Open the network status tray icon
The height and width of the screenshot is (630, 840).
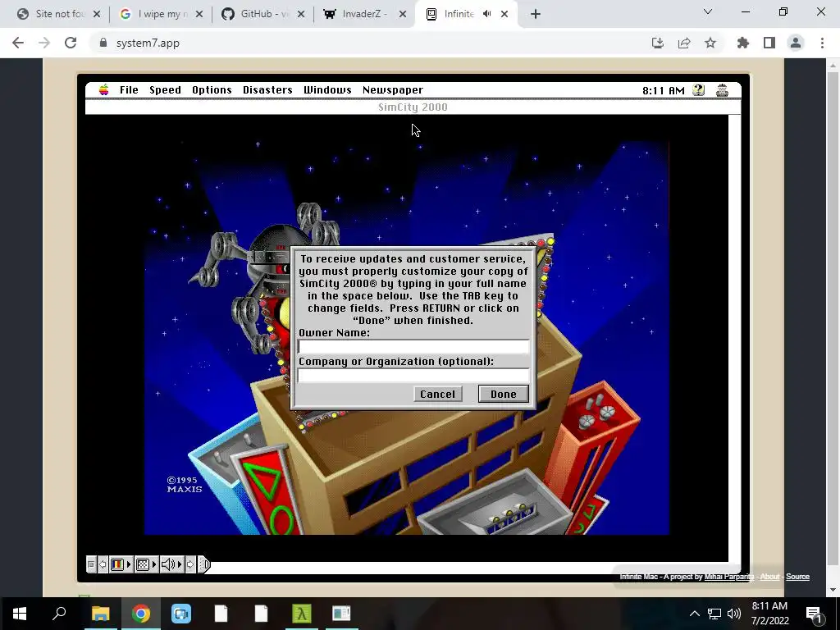tap(714, 614)
